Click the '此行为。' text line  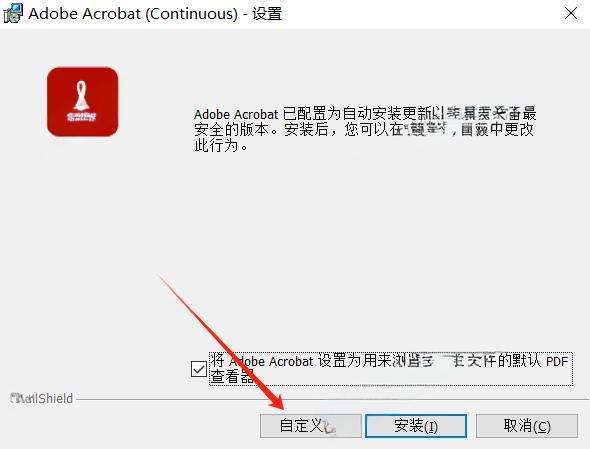[221, 145]
